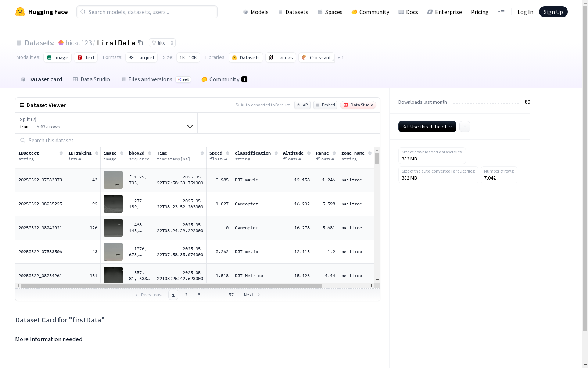Open the navigation overflow menu icon

click(501, 12)
